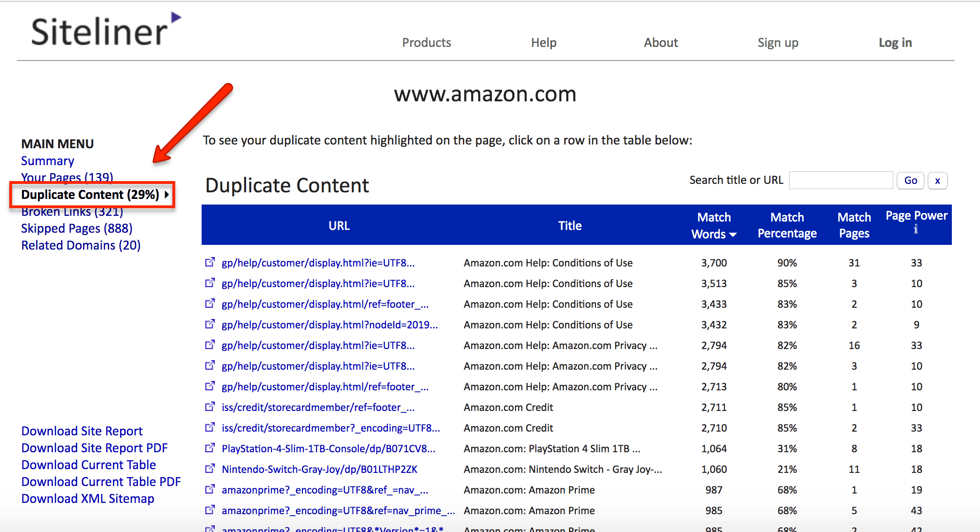Click external-link icon for amazonprime nav_prime row
Viewport: 980px width, 532px height.
[210, 510]
